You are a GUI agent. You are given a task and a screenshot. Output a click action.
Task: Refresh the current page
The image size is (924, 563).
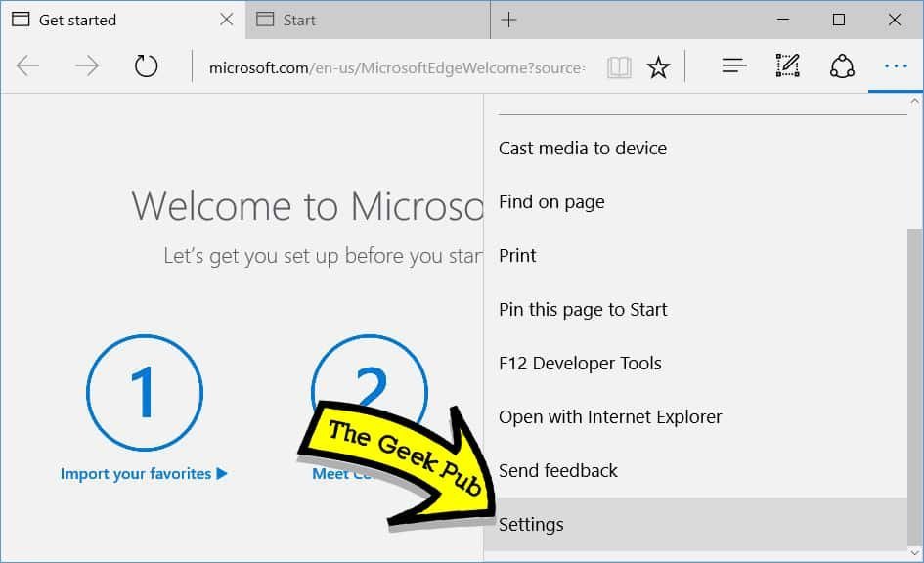coord(146,65)
